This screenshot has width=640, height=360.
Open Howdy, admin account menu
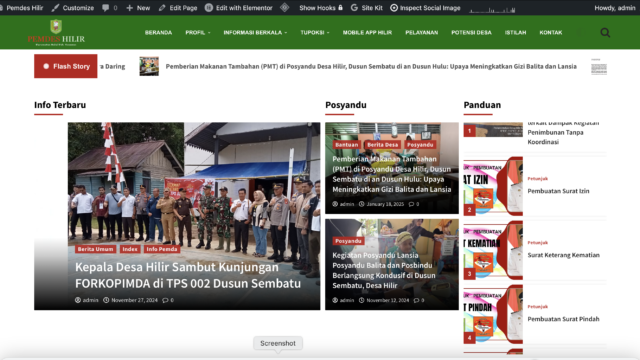(x=614, y=8)
